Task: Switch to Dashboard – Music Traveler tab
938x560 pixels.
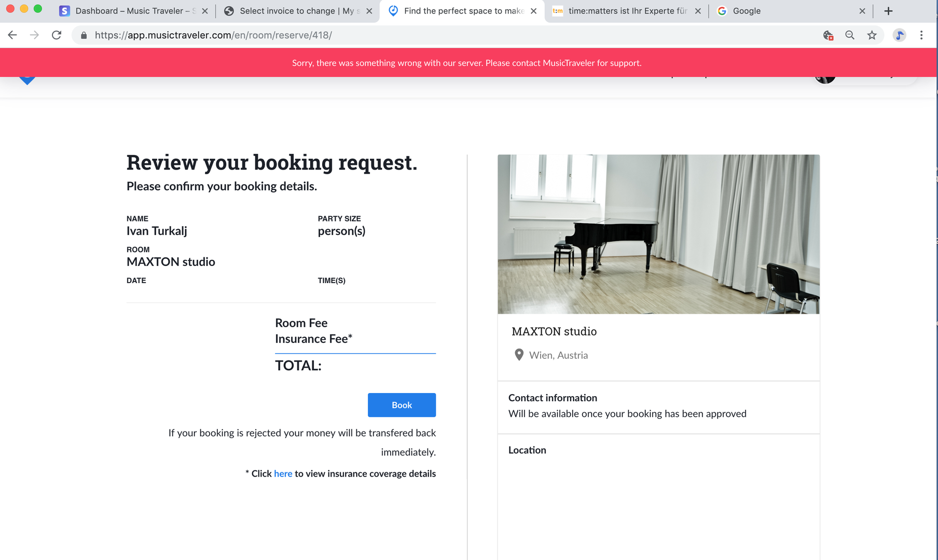Action: coord(130,11)
